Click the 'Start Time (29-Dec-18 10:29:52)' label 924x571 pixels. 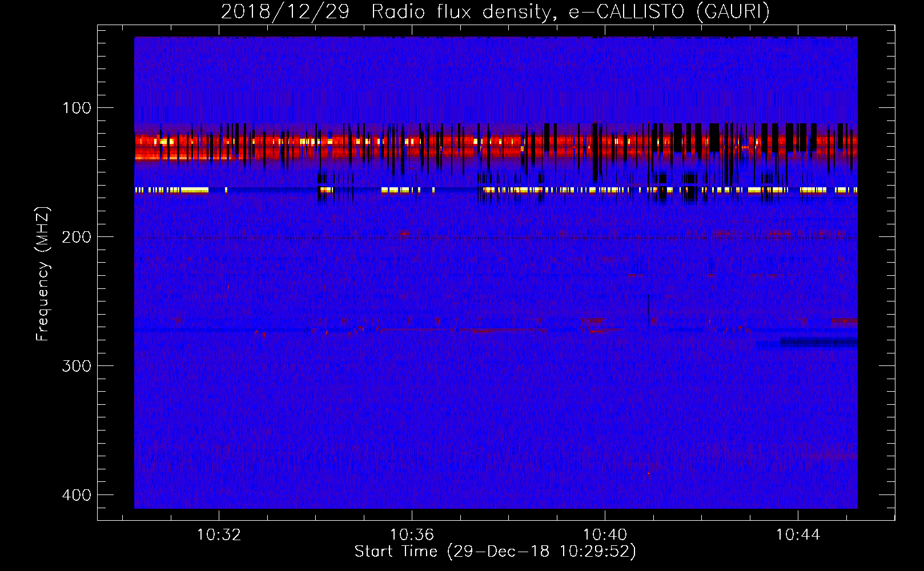click(495, 552)
